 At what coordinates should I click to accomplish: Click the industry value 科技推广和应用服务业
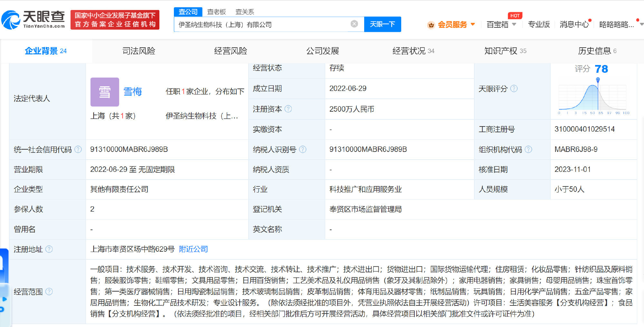click(x=365, y=189)
